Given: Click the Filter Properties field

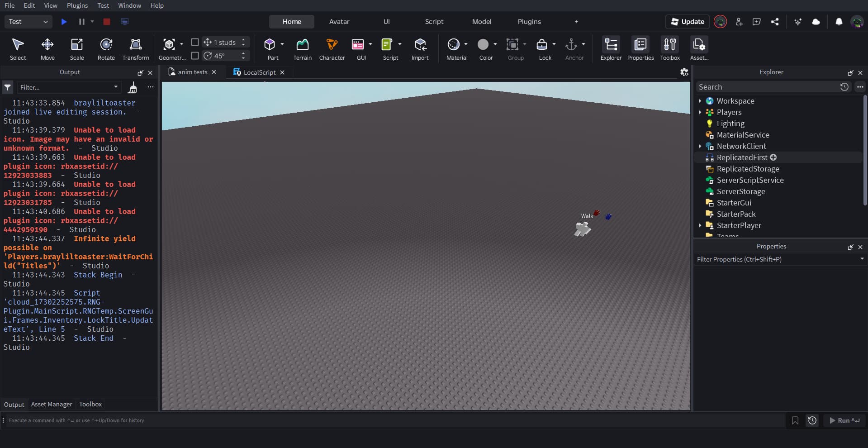Looking at the screenshot, I should (777, 259).
